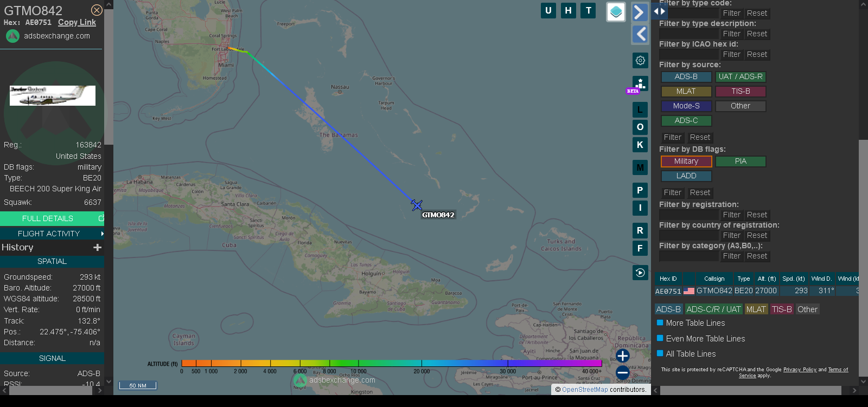Toggle the MLAT source filter
The image size is (868, 407).
pos(686,92)
